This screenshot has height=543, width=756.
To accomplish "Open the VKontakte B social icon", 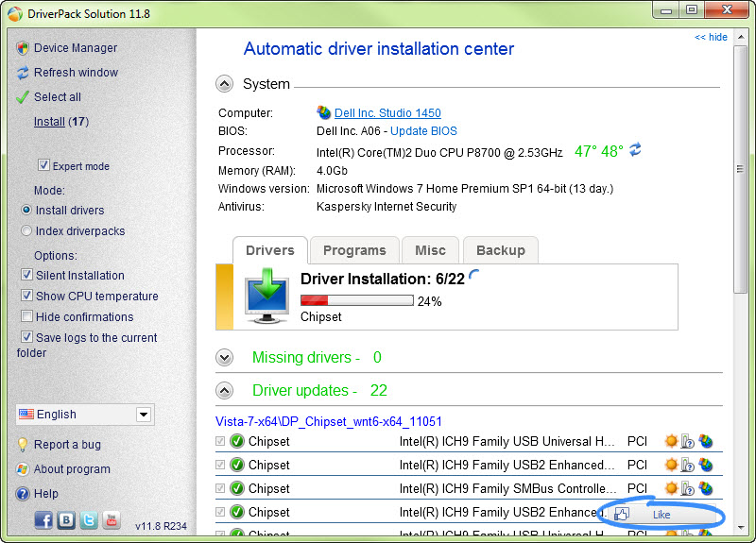I will [x=66, y=520].
